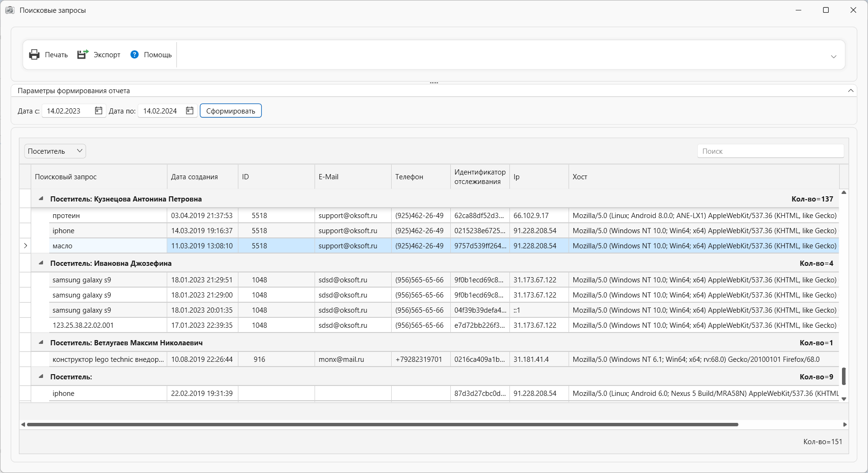Open calendar picker for 'Дата с' field

click(x=98, y=111)
